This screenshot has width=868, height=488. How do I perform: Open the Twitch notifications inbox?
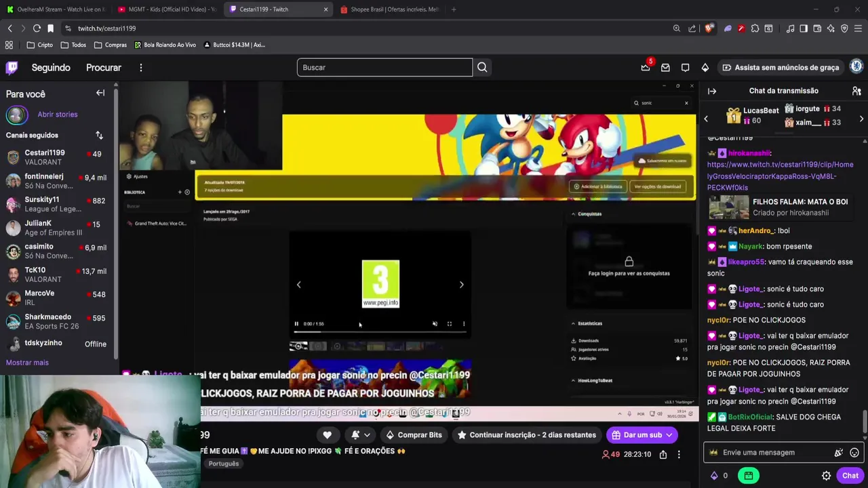(x=665, y=67)
